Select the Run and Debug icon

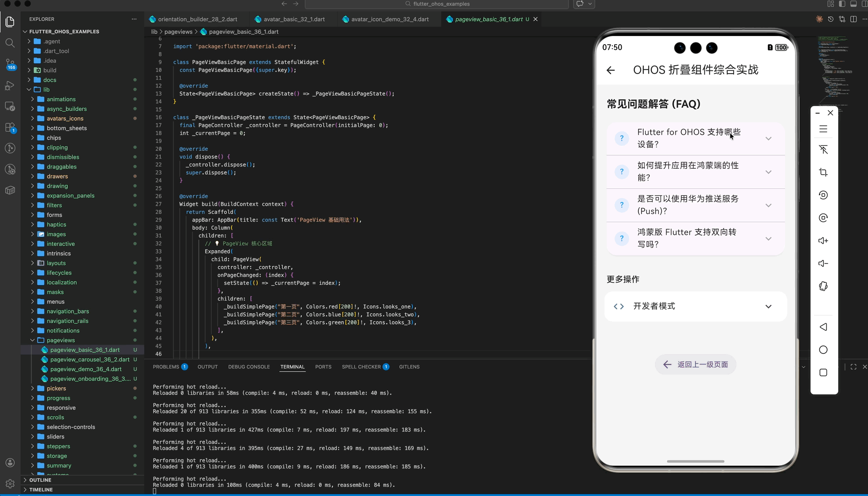point(10,85)
